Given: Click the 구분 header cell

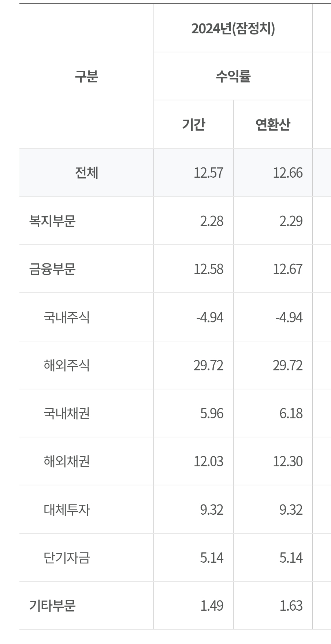Looking at the screenshot, I should (x=86, y=76).
